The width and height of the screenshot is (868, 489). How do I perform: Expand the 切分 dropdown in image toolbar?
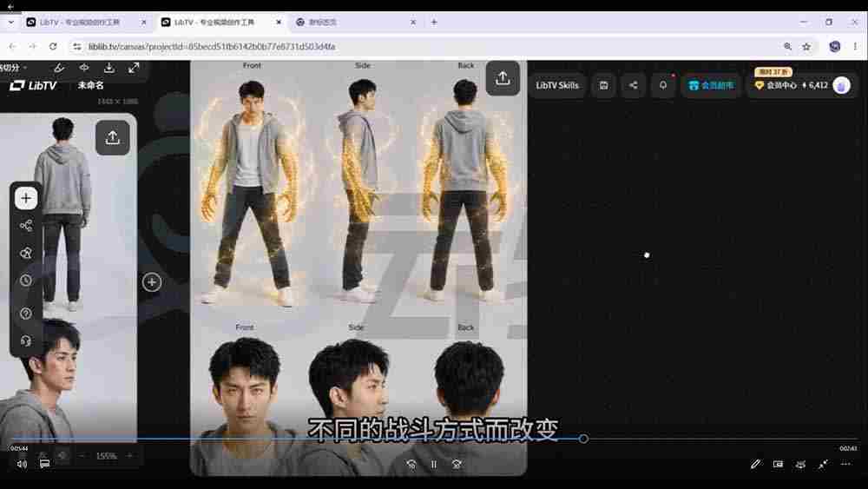coord(13,68)
